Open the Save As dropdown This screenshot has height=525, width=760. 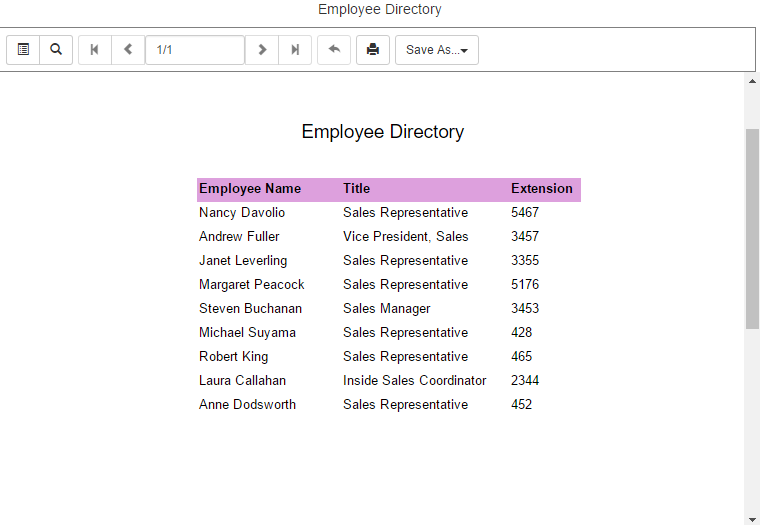(x=437, y=49)
